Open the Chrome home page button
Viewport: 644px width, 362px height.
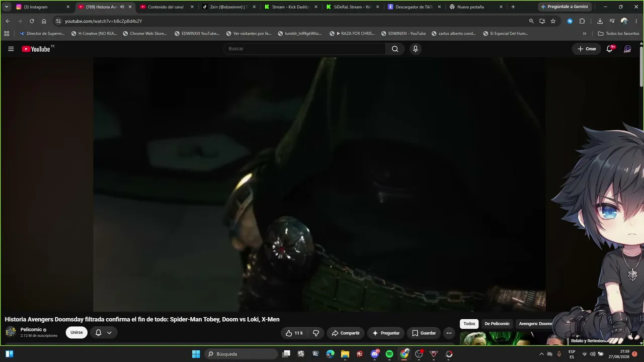pos(44,21)
